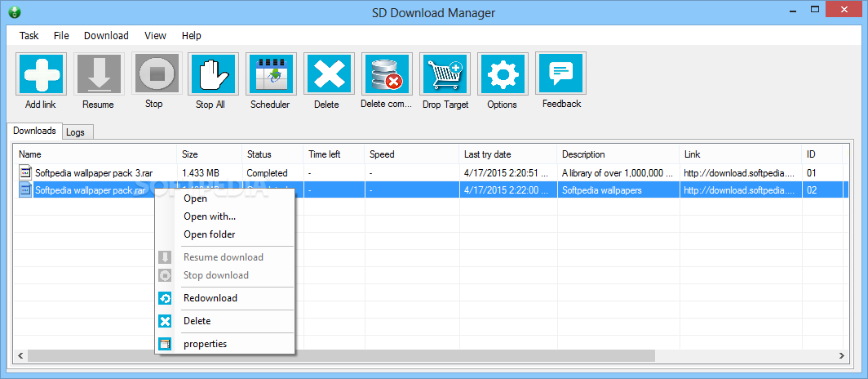This screenshot has width=868, height=379.
Task: Click the 4/17/2015 2:20:51 date cell
Action: pyautogui.click(x=507, y=173)
